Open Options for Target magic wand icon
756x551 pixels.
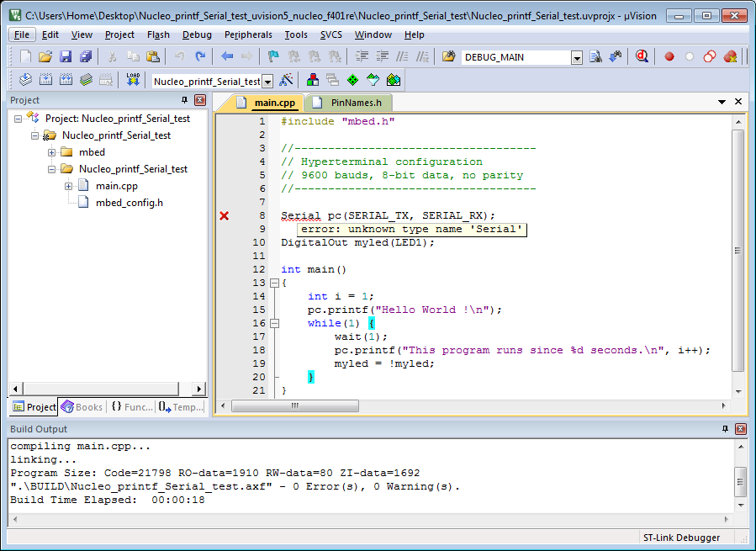pyautogui.click(x=287, y=80)
